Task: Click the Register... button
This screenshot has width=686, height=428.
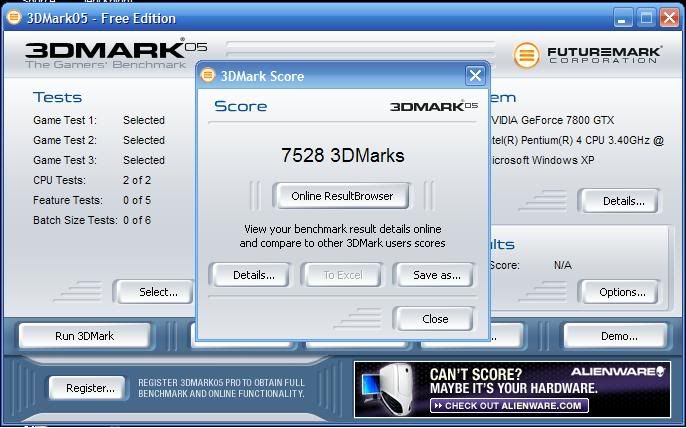Action: (x=88, y=388)
